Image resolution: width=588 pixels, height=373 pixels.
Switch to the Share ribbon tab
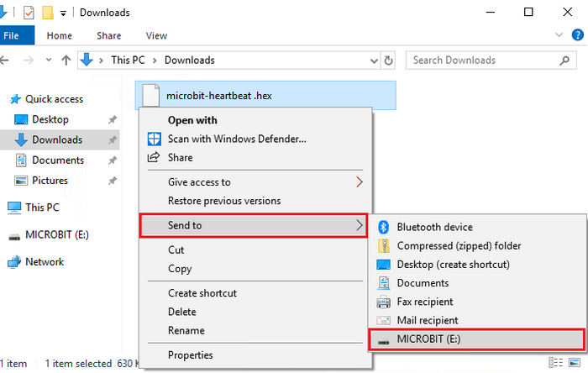(x=108, y=35)
